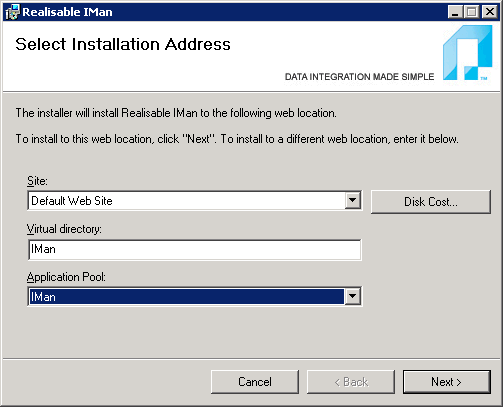Click the Application Pool: label
This screenshot has width=503, height=407.
pos(66,277)
